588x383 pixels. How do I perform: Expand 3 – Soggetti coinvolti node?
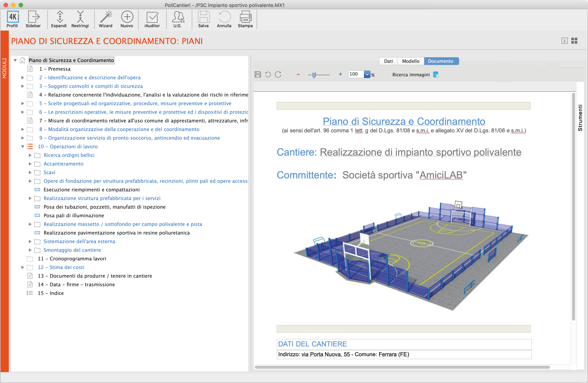(22, 86)
